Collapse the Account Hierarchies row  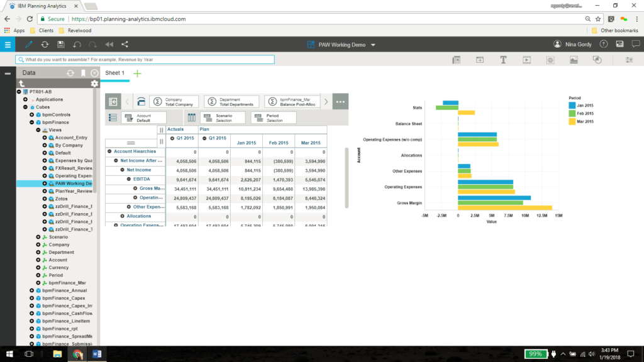click(x=109, y=151)
